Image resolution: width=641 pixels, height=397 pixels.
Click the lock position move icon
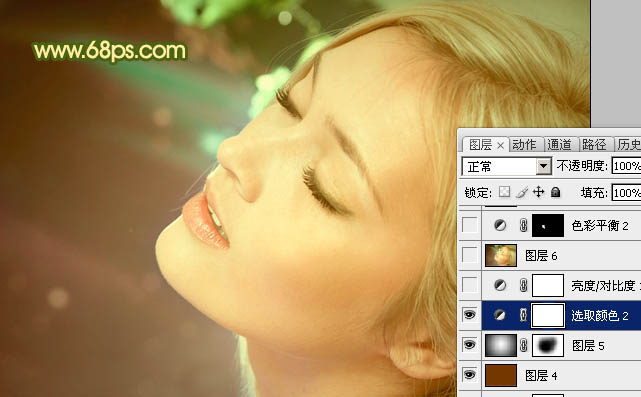(538, 192)
